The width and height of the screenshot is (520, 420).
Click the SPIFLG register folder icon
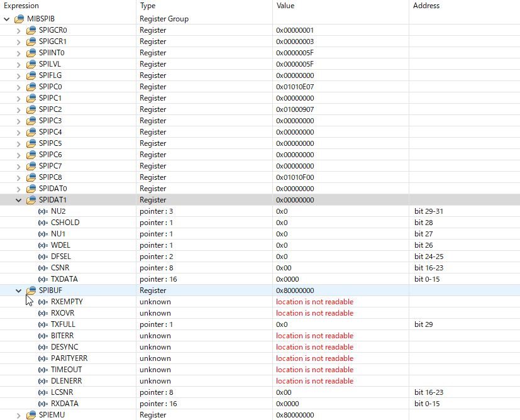31,75
